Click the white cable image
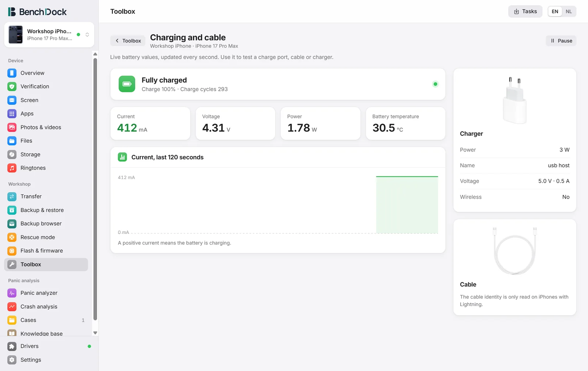 (x=514, y=251)
